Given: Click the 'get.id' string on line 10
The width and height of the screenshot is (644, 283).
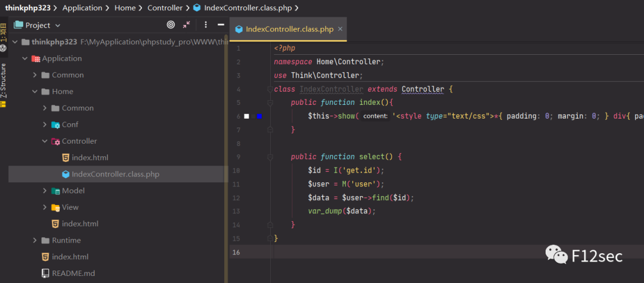Looking at the screenshot, I should coord(360,170).
